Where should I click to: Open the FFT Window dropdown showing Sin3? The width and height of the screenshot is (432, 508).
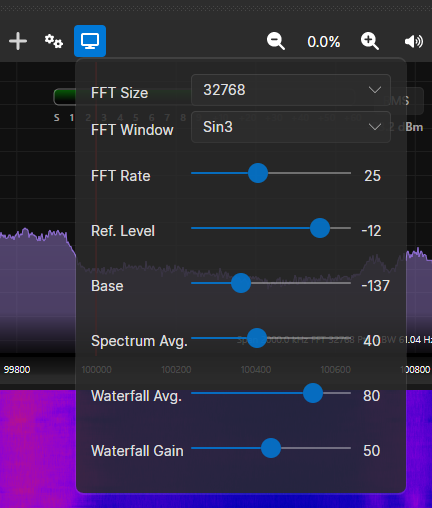[291, 127]
